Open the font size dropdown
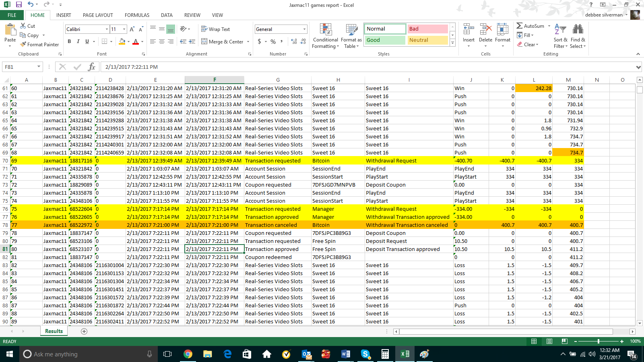644x362 pixels. click(x=124, y=29)
